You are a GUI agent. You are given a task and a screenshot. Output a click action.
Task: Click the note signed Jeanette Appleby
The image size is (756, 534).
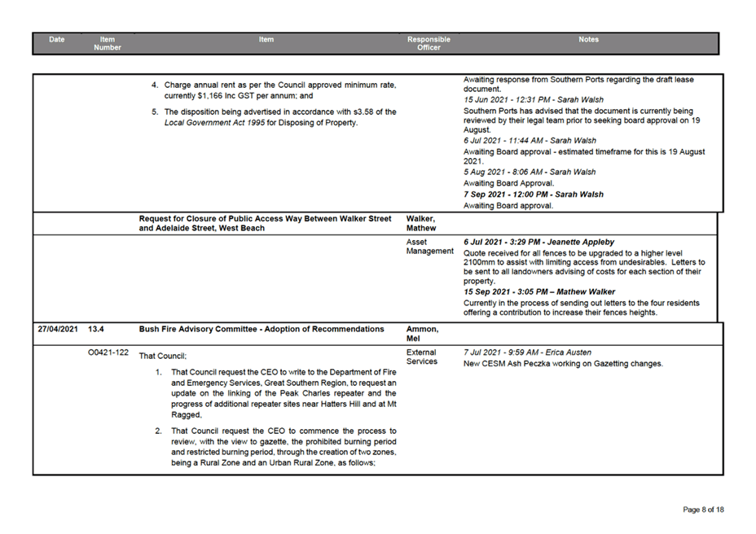click(536, 241)
